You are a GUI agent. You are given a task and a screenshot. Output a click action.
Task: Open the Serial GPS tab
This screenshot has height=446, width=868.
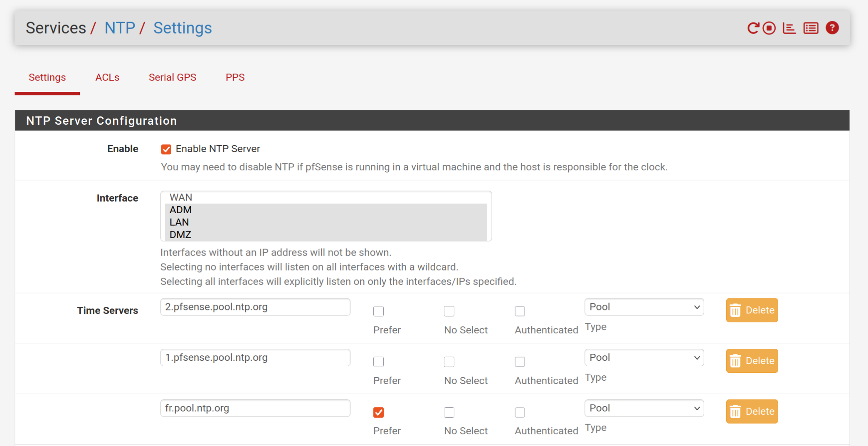tap(173, 77)
